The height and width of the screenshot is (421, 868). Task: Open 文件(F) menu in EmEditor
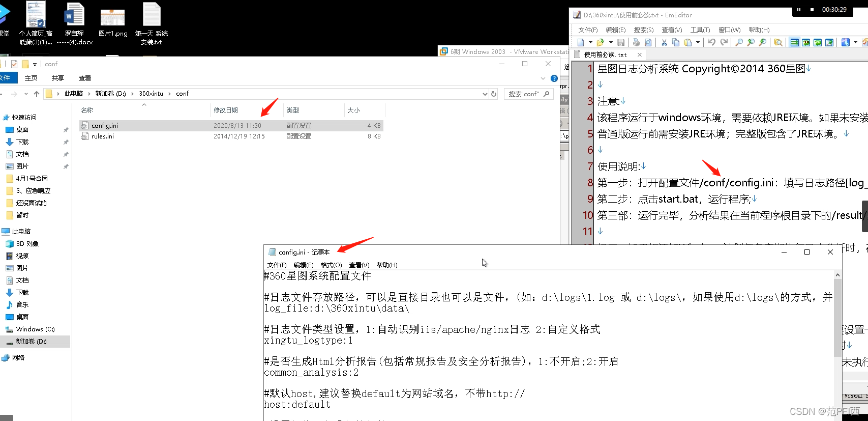(588, 30)
